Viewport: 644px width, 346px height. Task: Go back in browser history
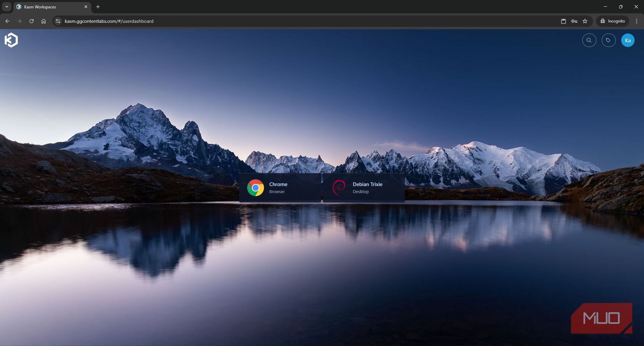click(x=7, y=21)
